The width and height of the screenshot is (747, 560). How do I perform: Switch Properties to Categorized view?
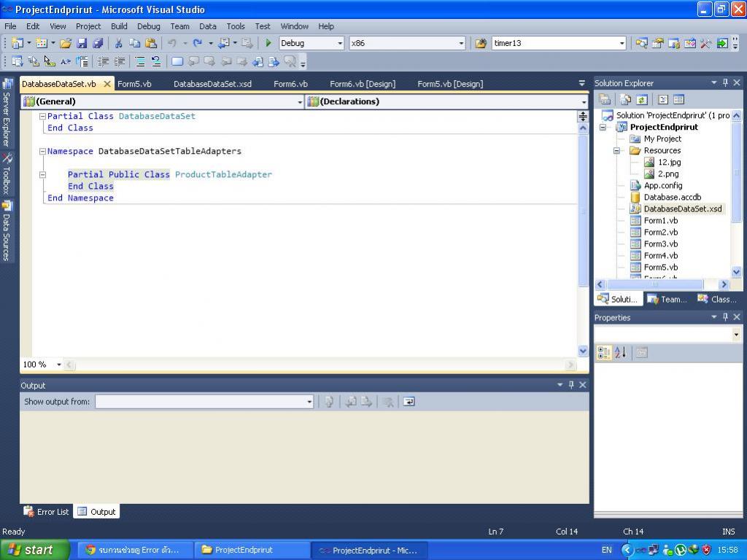click(603, 353)
